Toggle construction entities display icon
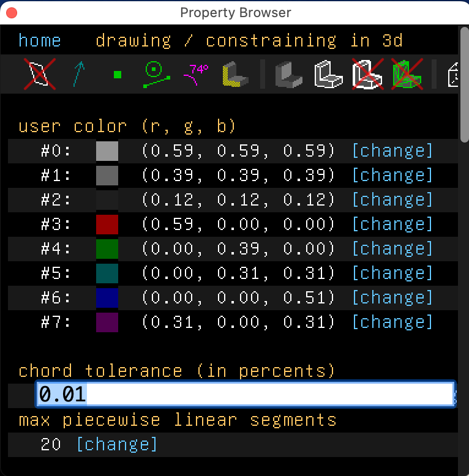 [x=157, y=74]
